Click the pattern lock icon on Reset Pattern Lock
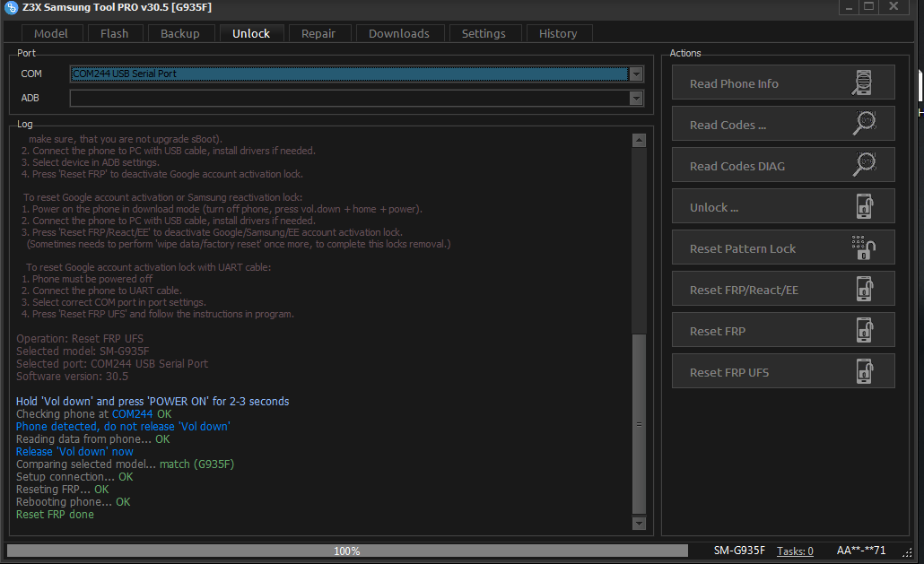This screenshot has height=564, width=924. [863, 247]
